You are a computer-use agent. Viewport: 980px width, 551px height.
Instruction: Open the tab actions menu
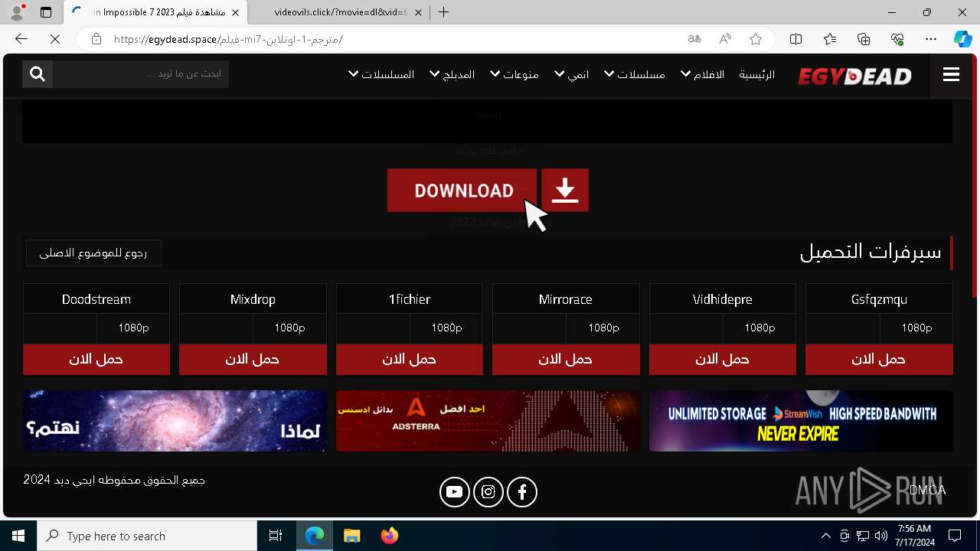(46, 12)
